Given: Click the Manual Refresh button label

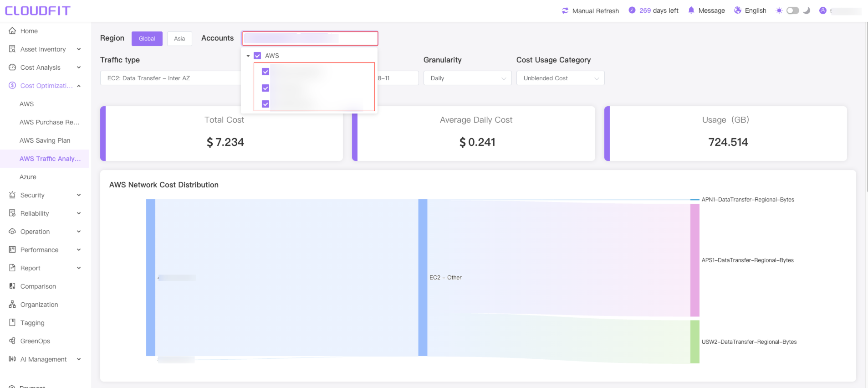Looking at the screenshot, I should coord(595,11).
